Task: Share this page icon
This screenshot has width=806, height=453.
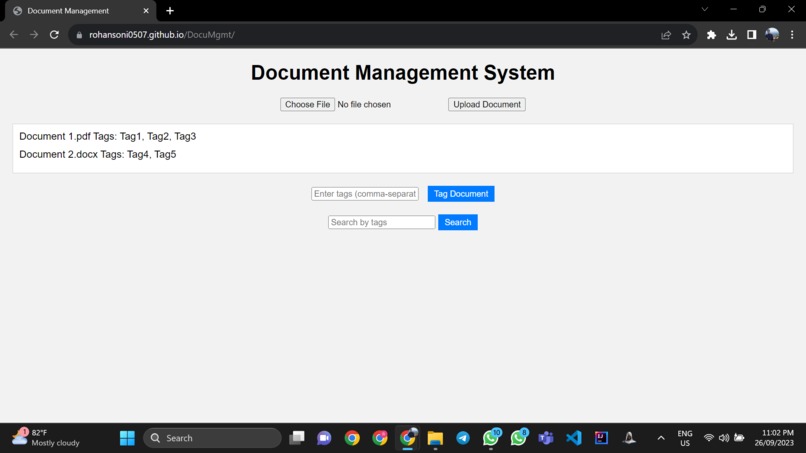Action: 666,35
